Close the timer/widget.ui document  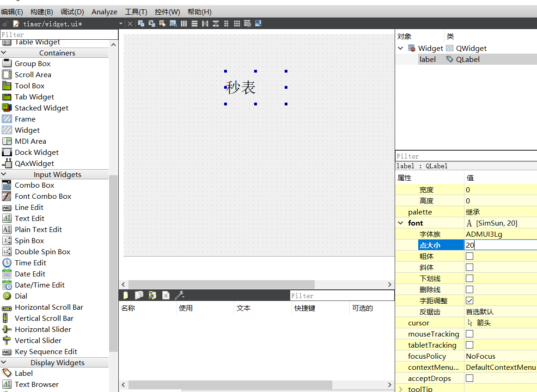pos(130,24)
